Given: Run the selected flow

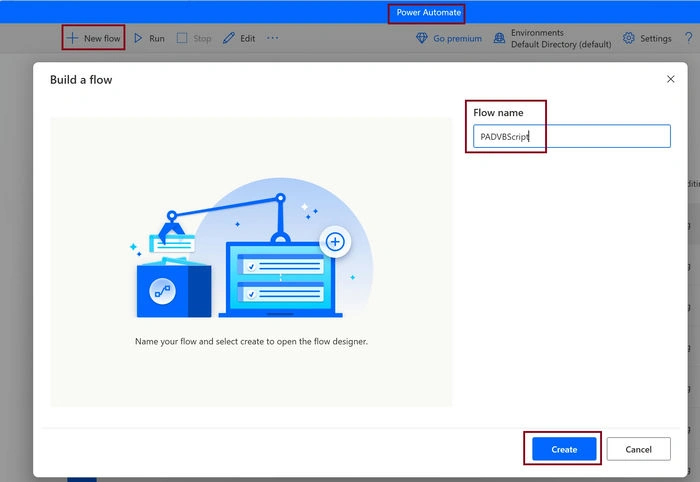Looking at the screenshot, I should coord(150,38).
